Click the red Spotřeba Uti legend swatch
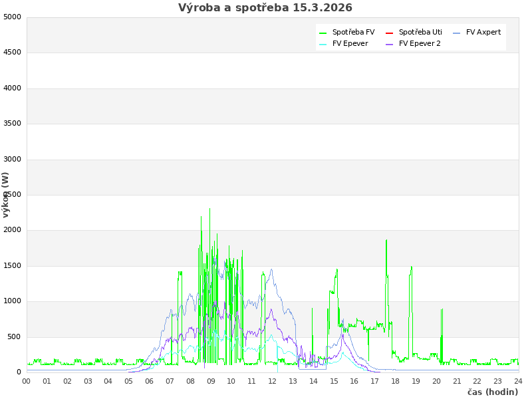Image resolution: width=532 pixels, height=399 pixels. pyautogui.click(x=390, y=33)
